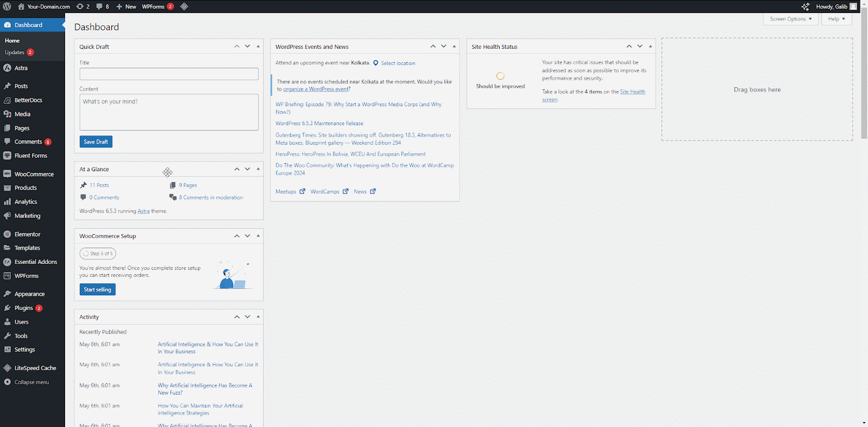This screenshot has height=427, width=868.
Task: Click the Users sidebar icon
Action: [7, 322]
